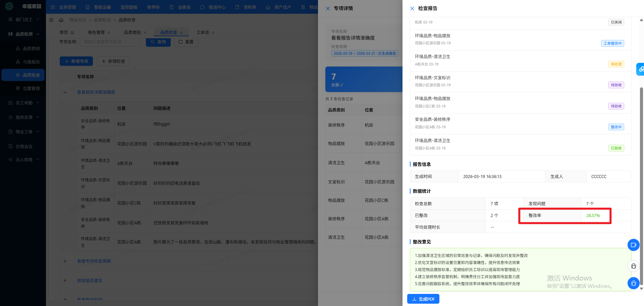Collapse the 品质检测 sidebar menu
This screenshot has height=306, width=644.
tap(38, 34)
